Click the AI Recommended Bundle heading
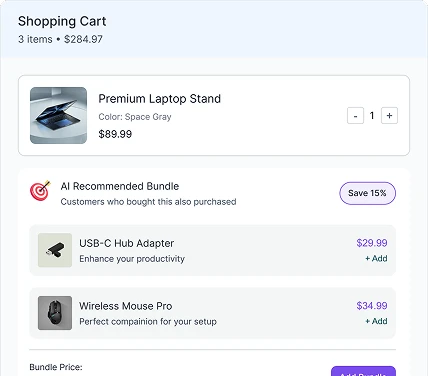 pyautogui.click(x=120, y=186)
